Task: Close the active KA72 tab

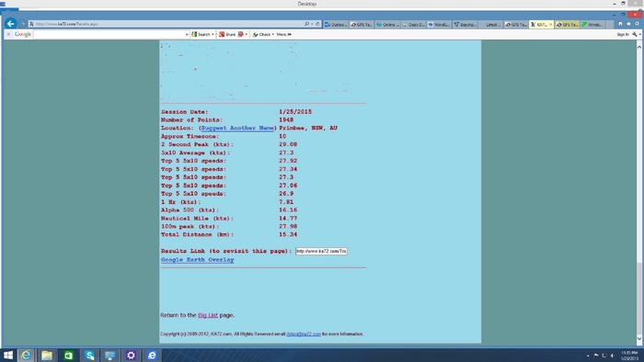Action: [x=551, y=25]
